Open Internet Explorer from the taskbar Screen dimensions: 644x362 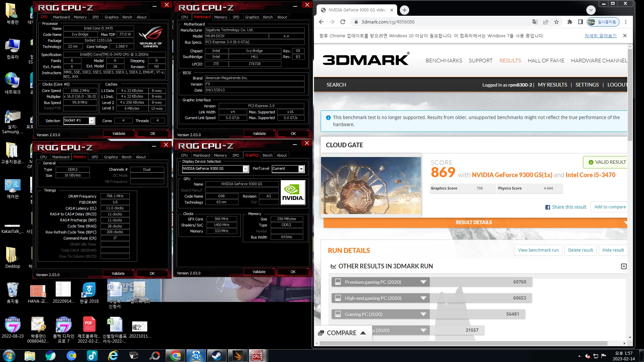113,355
